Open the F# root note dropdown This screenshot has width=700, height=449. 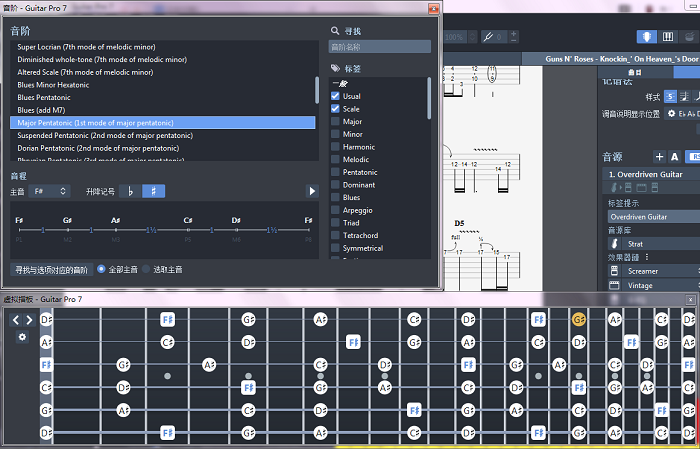(50, 190)
